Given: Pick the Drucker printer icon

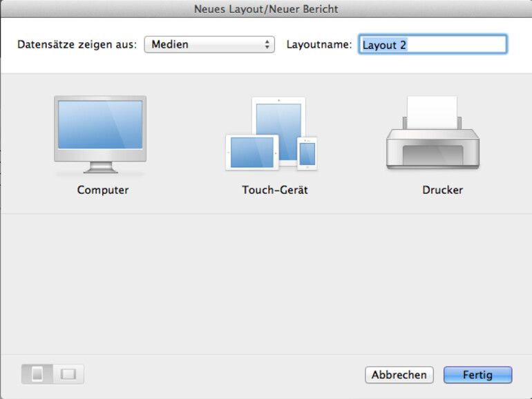Looking at the screenshot, I should point(433,133).
